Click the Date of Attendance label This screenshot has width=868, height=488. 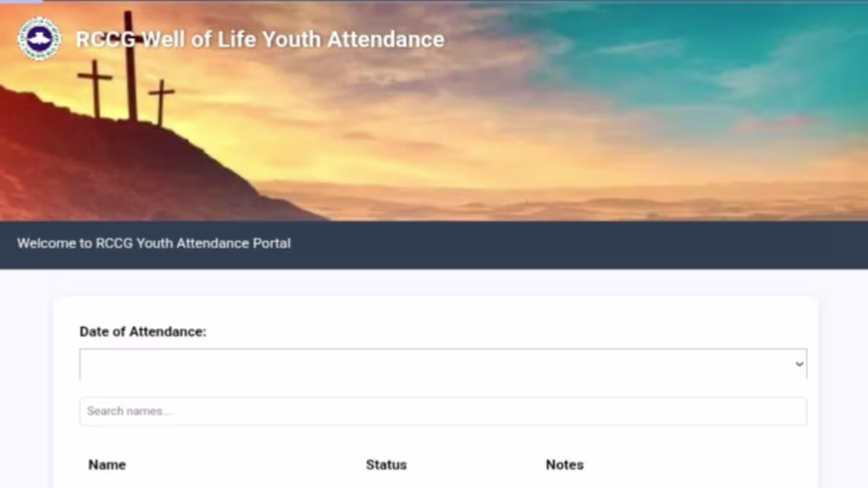click(143, 332)
